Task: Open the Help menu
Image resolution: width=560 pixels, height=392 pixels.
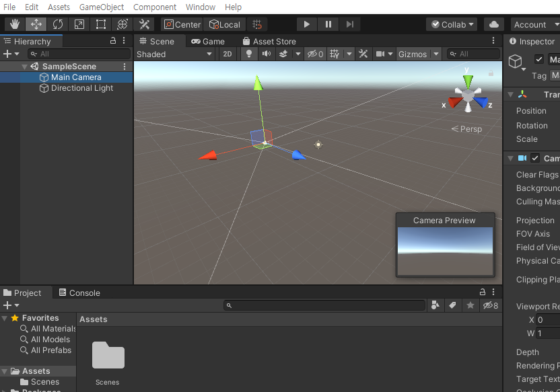Action: 233,7
